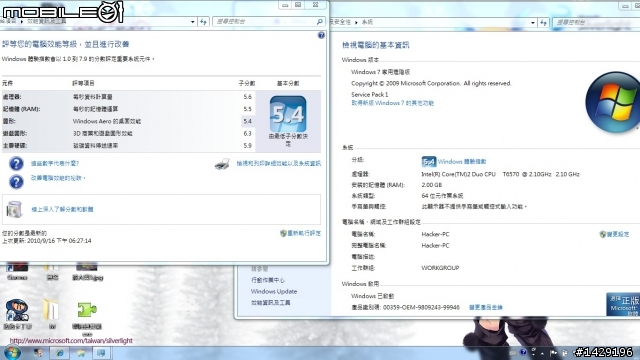Click the 改善電腦效能的秘訣 link
Image resolution: width=640 pixels, height=360 pixels.
click(58, 178)
